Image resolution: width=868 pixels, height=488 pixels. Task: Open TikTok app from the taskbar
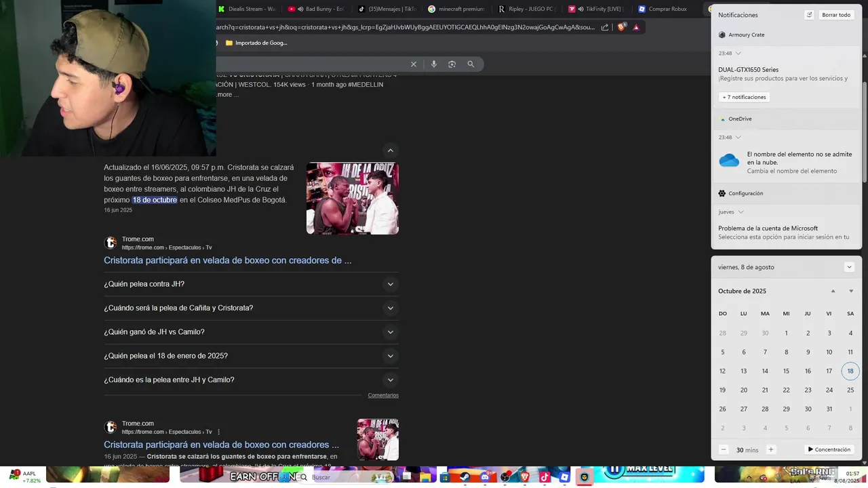pos(545,477)
